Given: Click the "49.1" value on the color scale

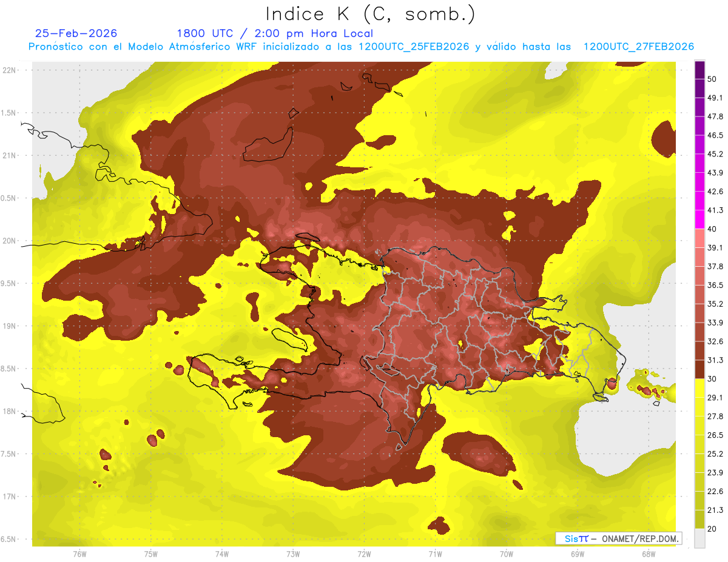Looking at the screenshot, I should (715, 97).
